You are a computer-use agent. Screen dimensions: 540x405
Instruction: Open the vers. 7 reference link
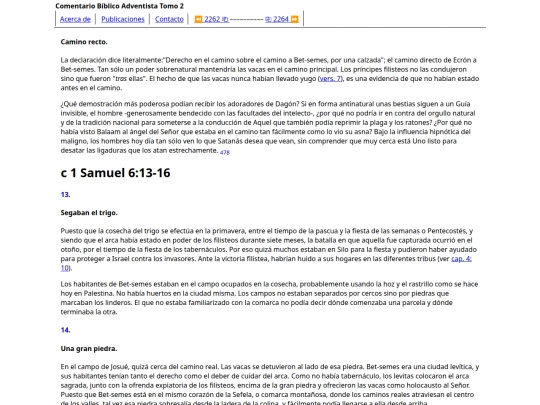(330, 79)
